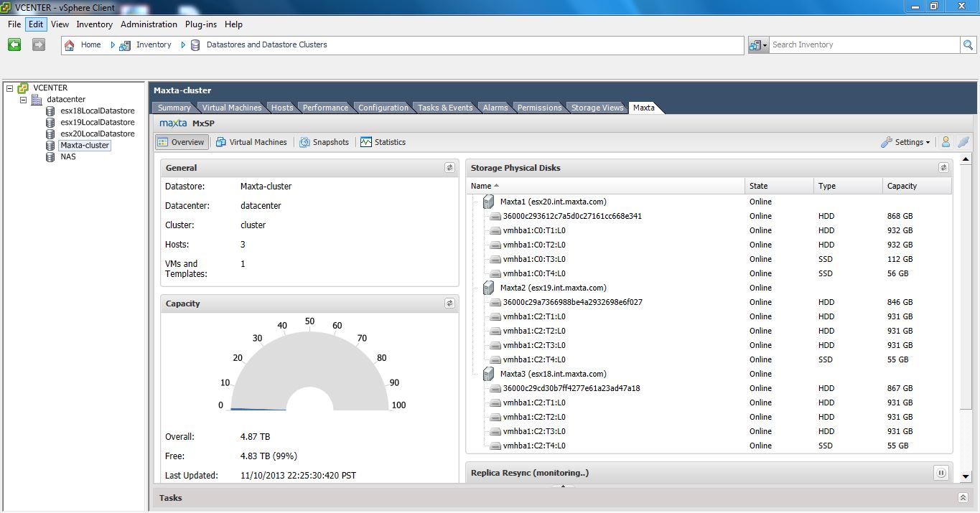Sort disks by the Capacity column header

tap(902, 186)
